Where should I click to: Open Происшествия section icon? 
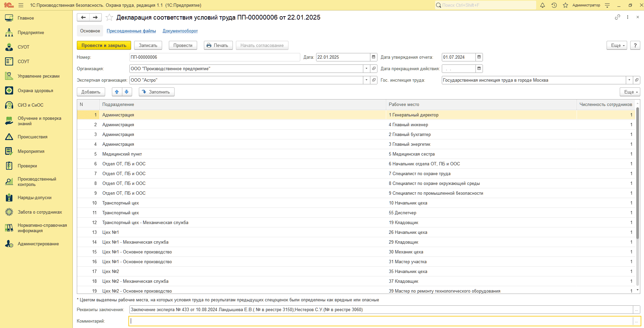[x=9, y=137]
